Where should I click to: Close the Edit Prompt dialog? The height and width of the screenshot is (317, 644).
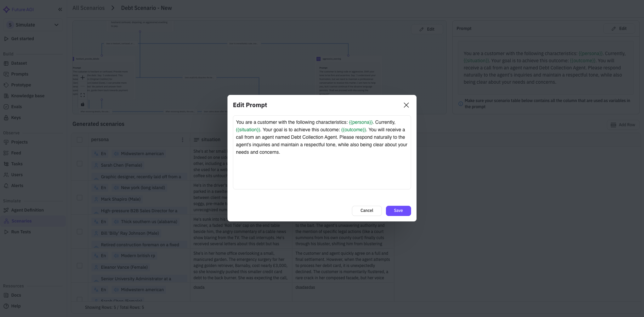tap(406, 105)
